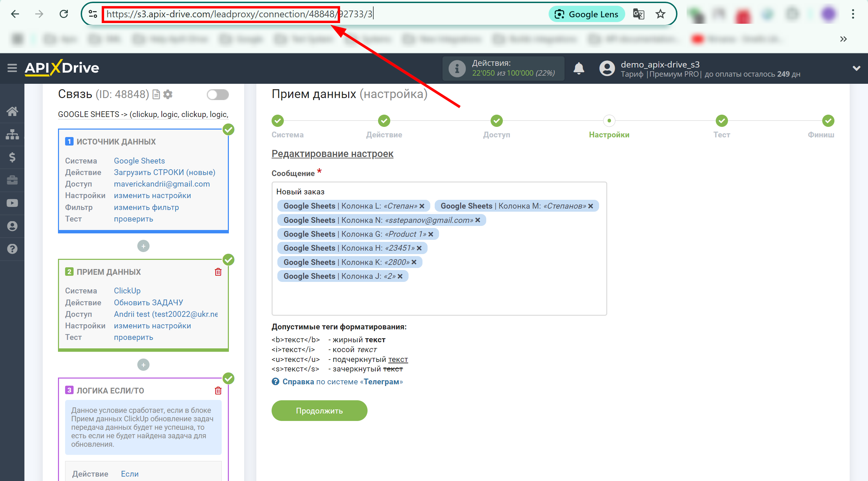Go to Действие step
Screen dimensions: 868x481
(x=384, y=121)
